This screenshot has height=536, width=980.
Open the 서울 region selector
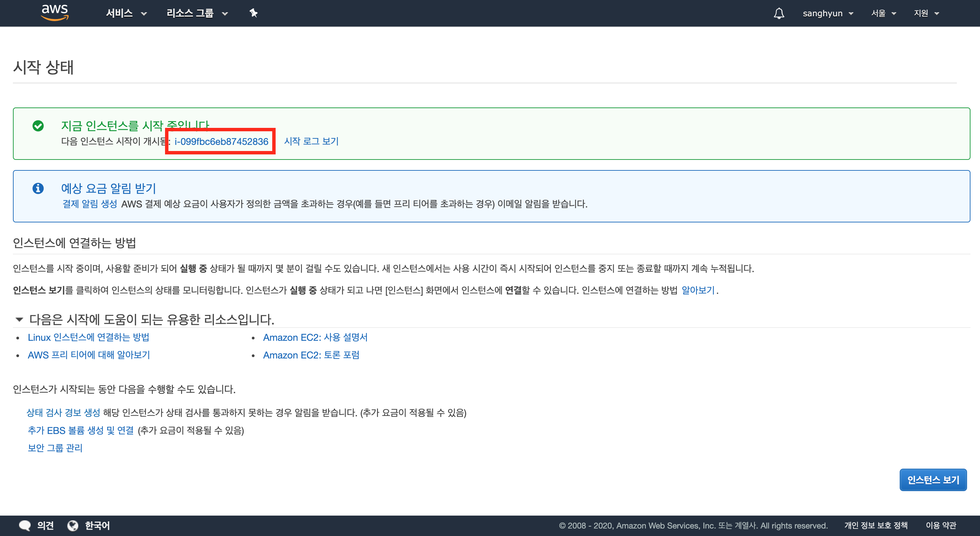[x=883, y=13]
